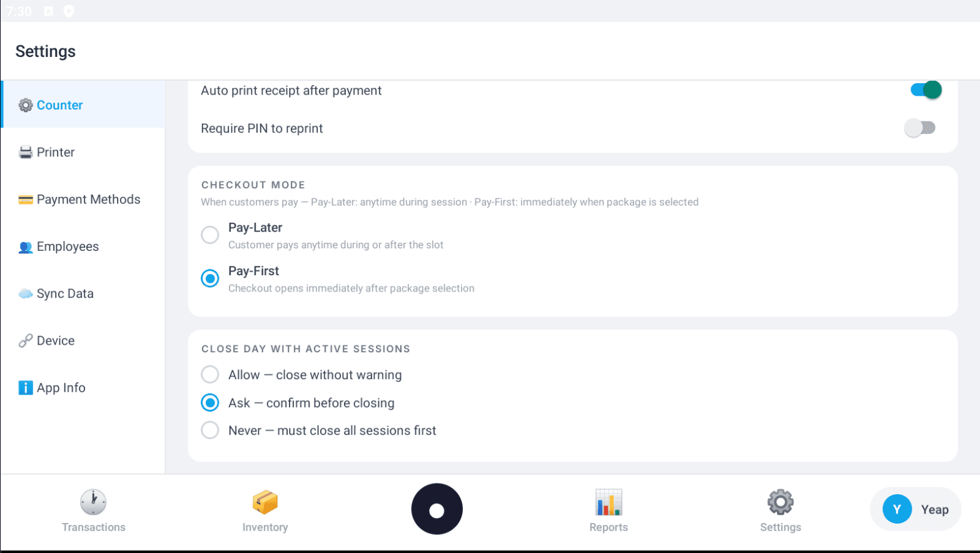Enable Require PIN to reprint

tap(919, 128)
